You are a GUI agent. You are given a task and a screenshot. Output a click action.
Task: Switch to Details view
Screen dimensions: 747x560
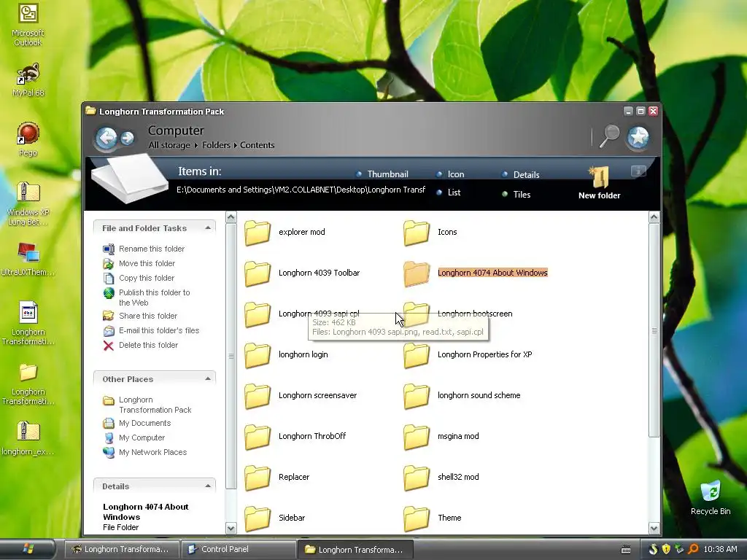[521, 175]
